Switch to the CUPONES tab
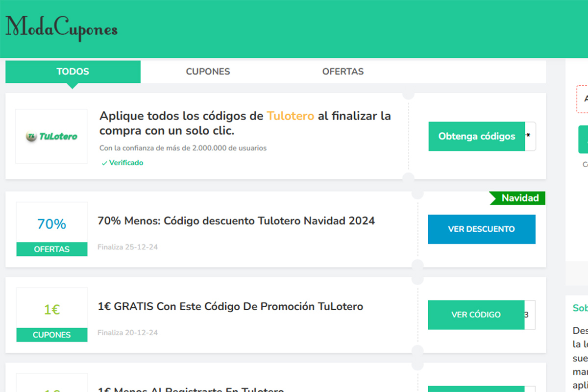Viewport: 588px width, 392px height. [x=208, y=72]
